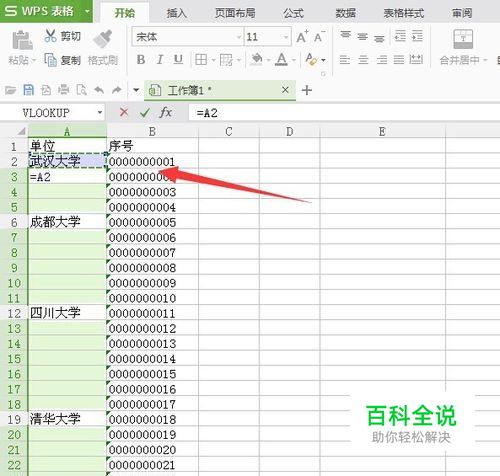Click the Cut scissors icon
This screenshot has height=476, width=500.
click(x=50, y=36)
